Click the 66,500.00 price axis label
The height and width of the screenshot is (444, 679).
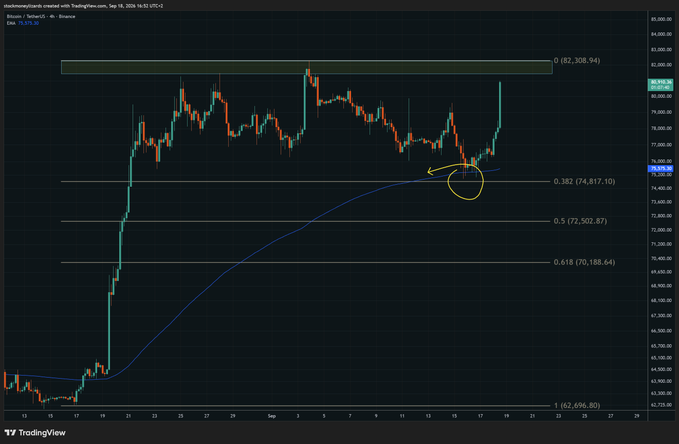click(661, 331)
